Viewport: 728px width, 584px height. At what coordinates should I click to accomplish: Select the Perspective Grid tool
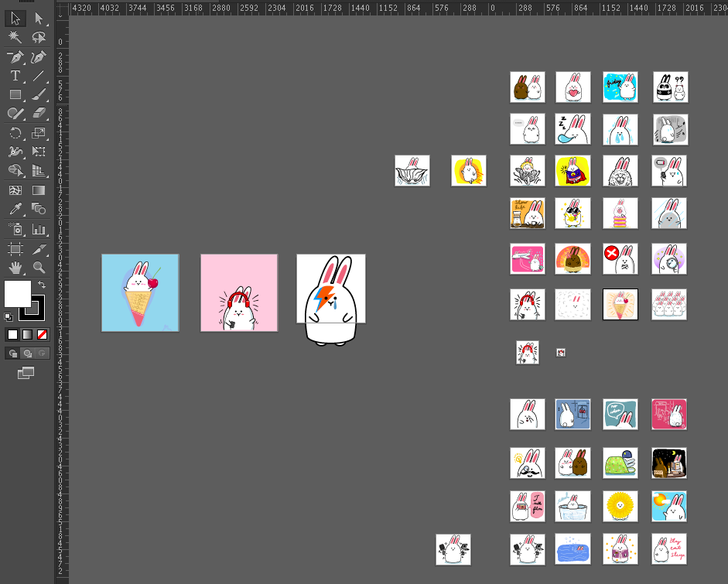(x=39, y=171)
